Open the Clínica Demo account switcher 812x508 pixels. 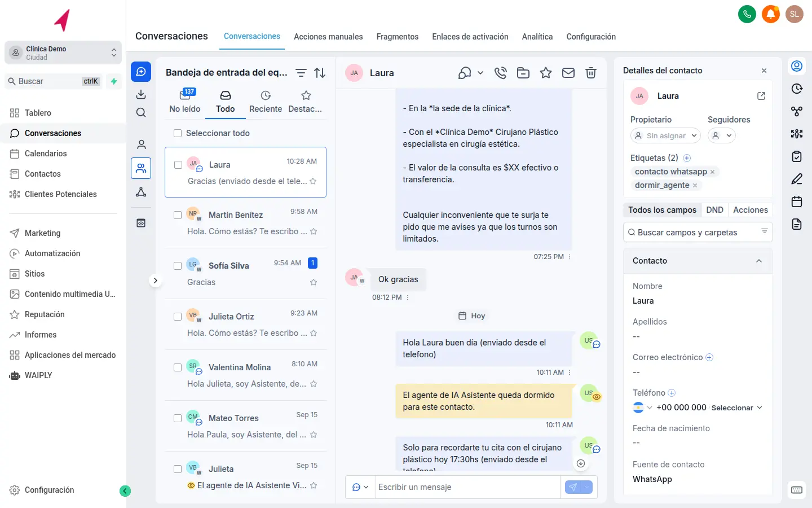click(63, 52)
